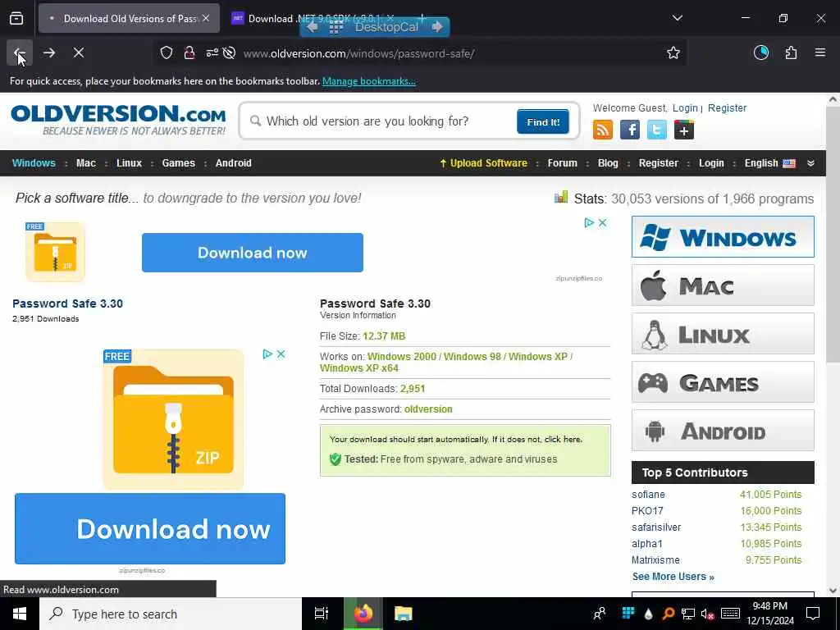Open the Android item in navigation bar
This screenshot has height=630, width=840.
(234, 163)
